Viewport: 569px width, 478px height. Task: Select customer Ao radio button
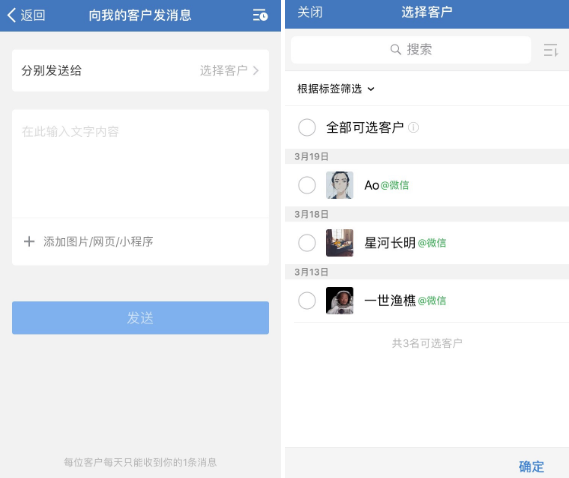[x=307, y=185]
